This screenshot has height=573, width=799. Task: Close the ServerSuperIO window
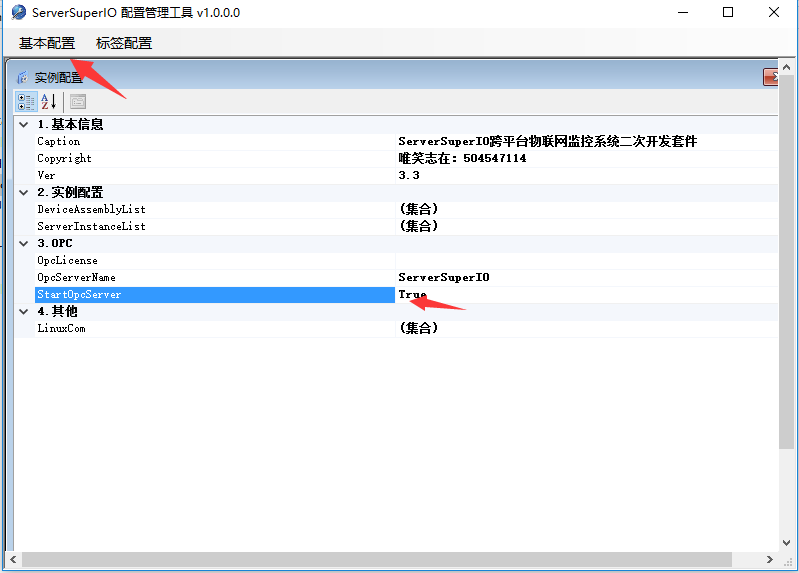[774, 12]
